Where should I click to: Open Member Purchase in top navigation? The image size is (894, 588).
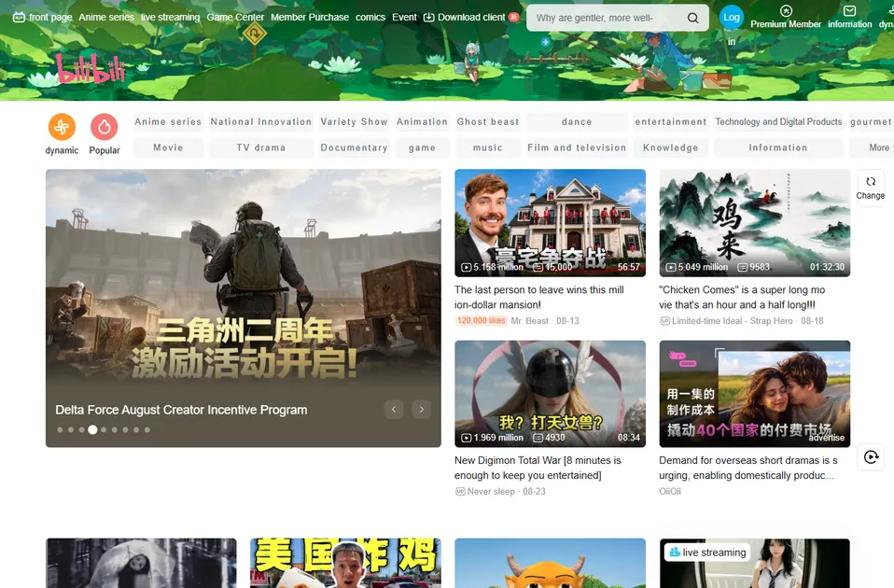click(310, 17)
